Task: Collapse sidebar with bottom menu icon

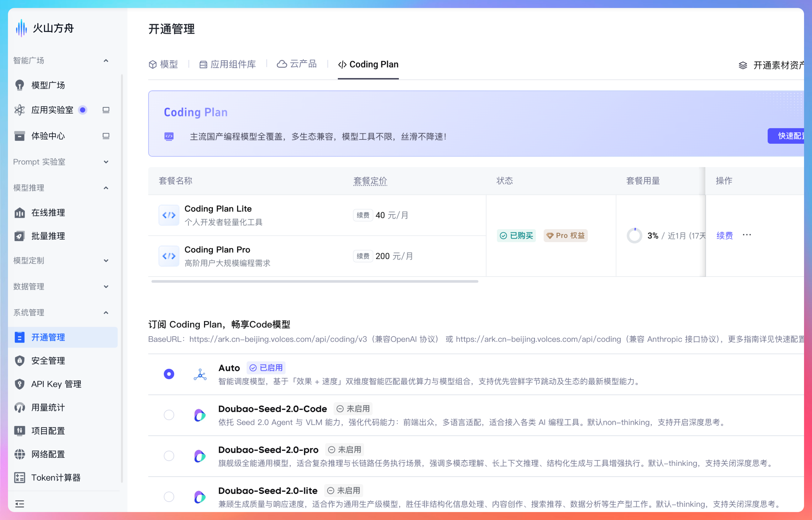Action: pyautogui.click(x=20, y=504)
